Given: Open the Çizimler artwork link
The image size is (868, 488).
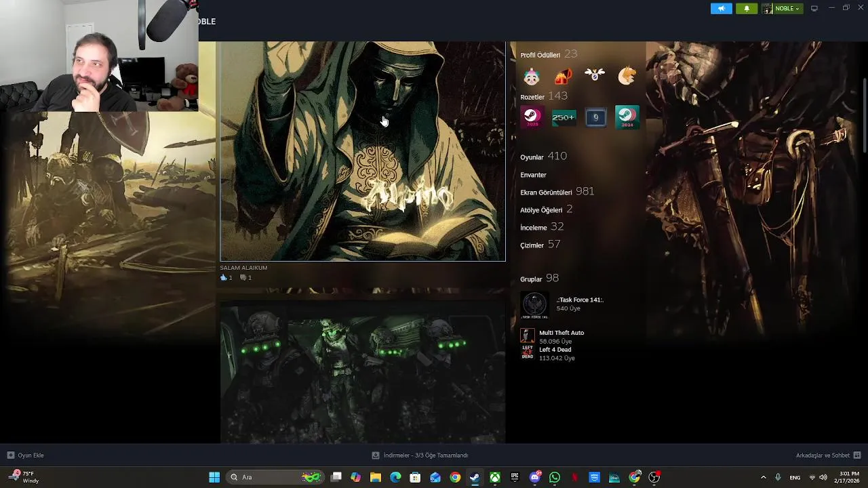Looking at the screenshot, I should pyautogui.click(x=540, y=245).
